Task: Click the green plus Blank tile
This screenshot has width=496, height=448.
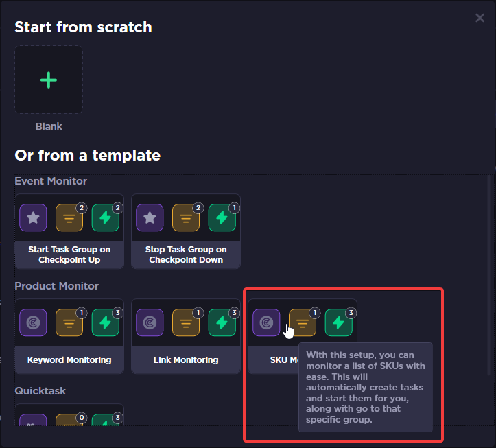Action: pos(49,80)
